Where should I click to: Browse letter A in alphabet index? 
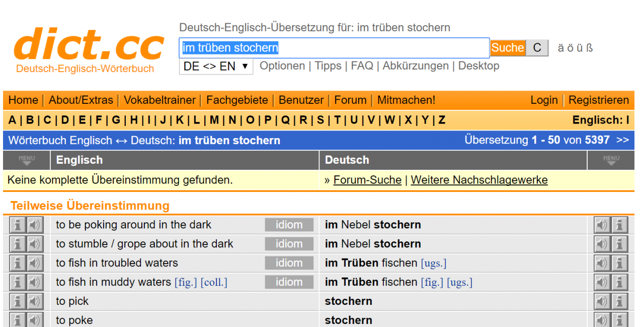pyautogui.click(x=12, y=120)
